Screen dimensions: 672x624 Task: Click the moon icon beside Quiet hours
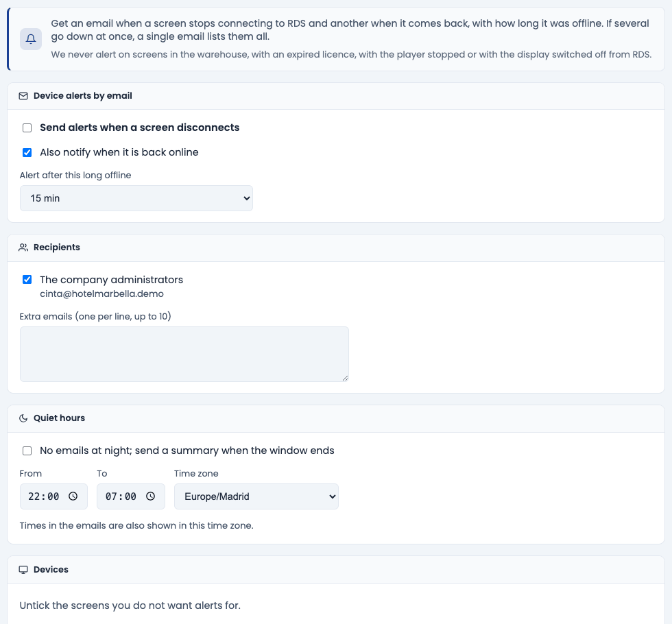pyautogui.click(x=23, y=418)
